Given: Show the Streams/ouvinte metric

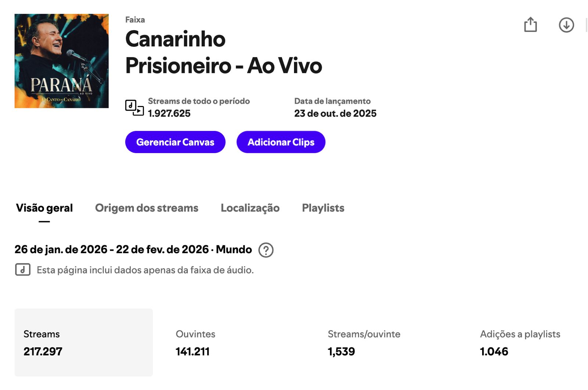Looking at the screenshot, I should click(x=364, y=343).
